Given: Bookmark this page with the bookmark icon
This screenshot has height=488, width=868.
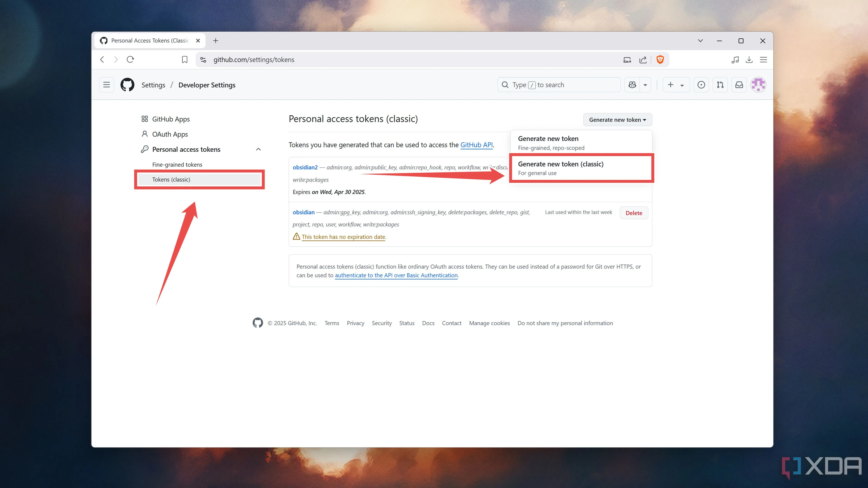Looking at the screenshot, I should tap(185, 60).
